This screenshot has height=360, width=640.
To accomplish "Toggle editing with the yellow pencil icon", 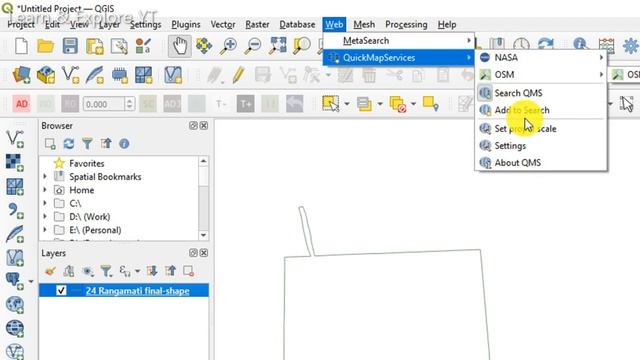I will tap(238, 75).
